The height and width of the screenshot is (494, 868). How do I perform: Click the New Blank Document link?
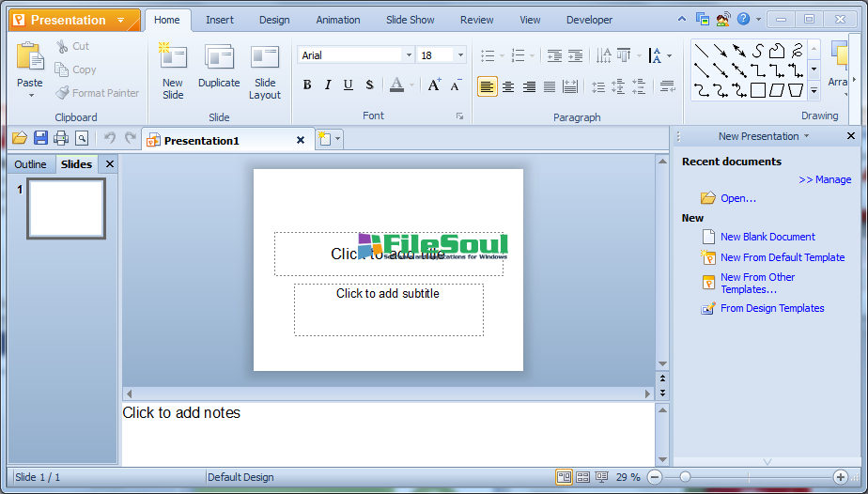(767, 237)
